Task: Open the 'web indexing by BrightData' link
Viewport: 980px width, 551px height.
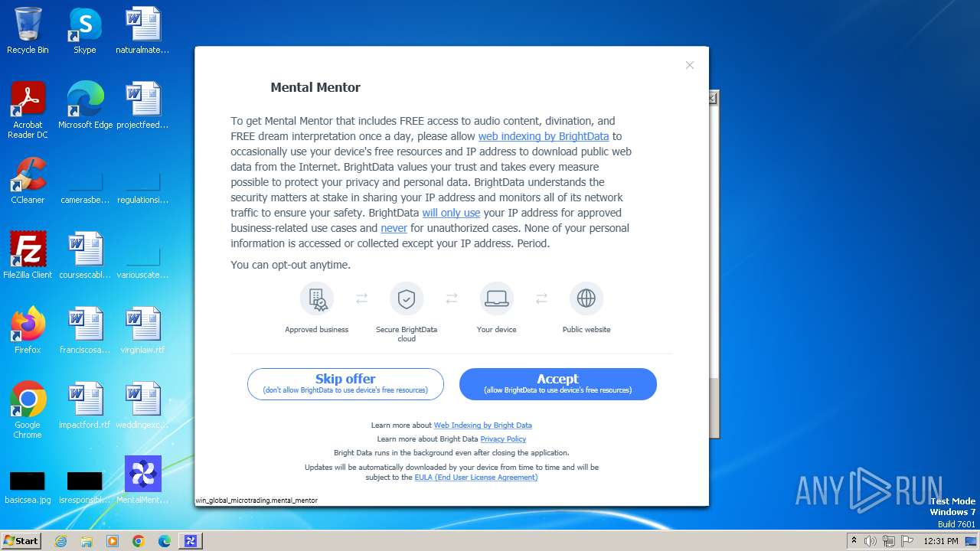Action: [x=544, y=136]
